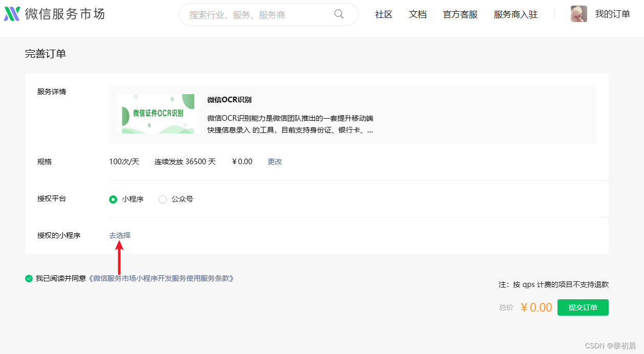Click the 规格 label
Viewport: 644px width, 354px height.
[45, 162]
